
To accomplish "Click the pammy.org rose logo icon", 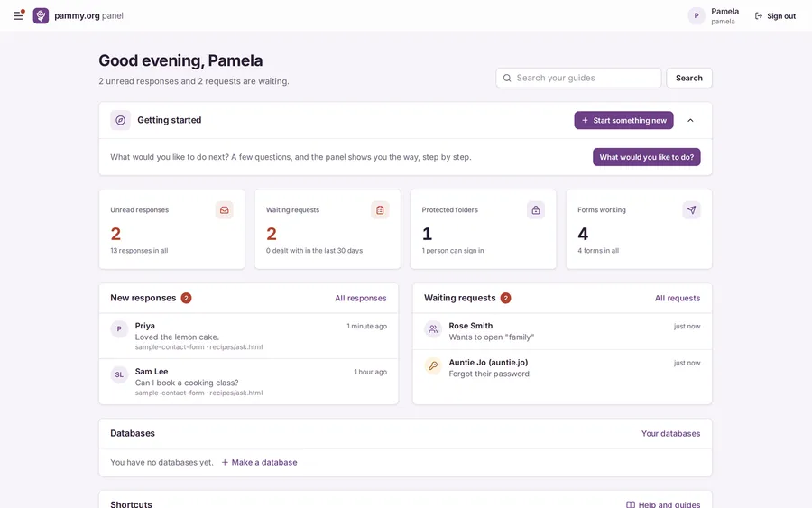I will coord(41,15).
